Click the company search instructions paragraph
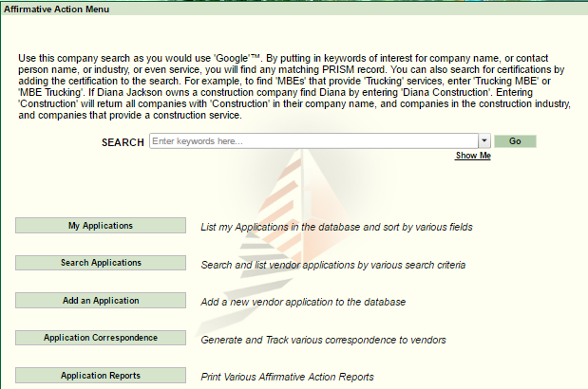Image resolution: width=588 pixels, height=389 pixels. click(x=294, y=87)
